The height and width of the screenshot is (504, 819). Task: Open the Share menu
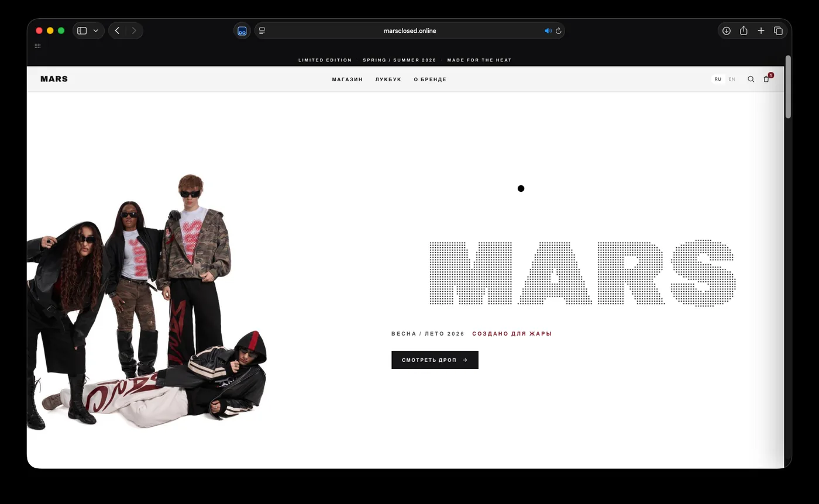744,30
